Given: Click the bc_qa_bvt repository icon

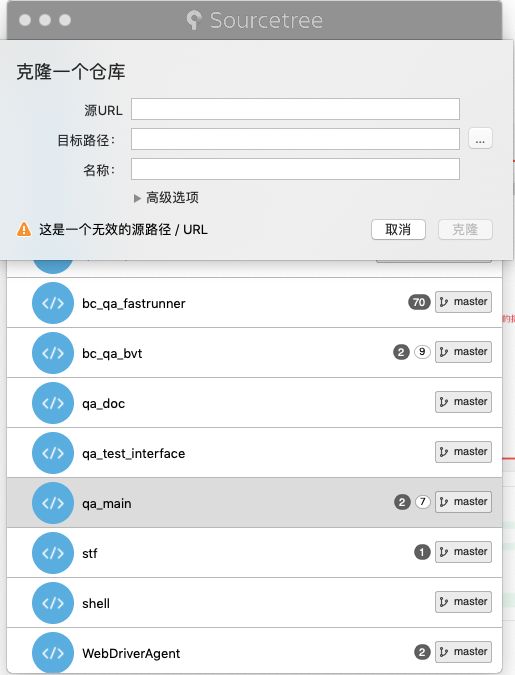Looking at the screenshot, I should click(53, 353).
